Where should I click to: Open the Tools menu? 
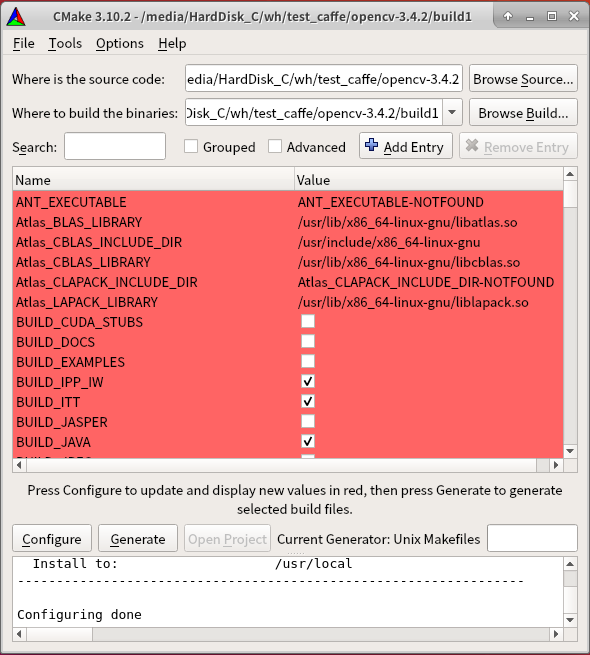[65, 43]
